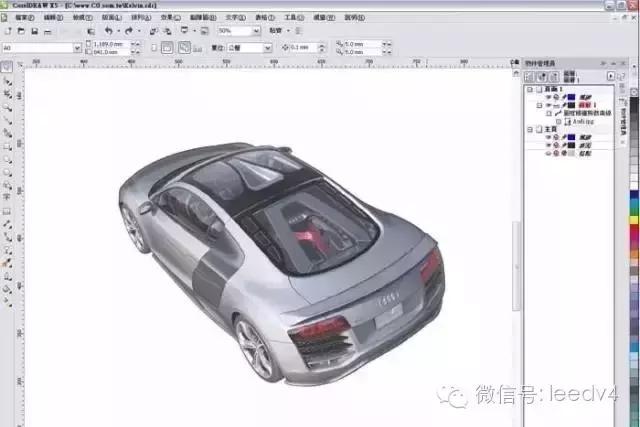Select the Eyedropper tool
The image size is (640, 427).
[7, 263]
